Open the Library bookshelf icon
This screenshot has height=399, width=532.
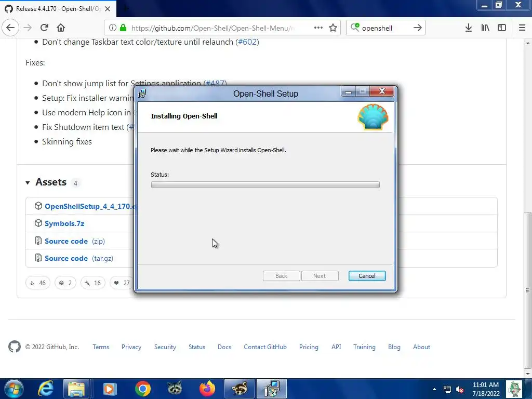[485, 28]
